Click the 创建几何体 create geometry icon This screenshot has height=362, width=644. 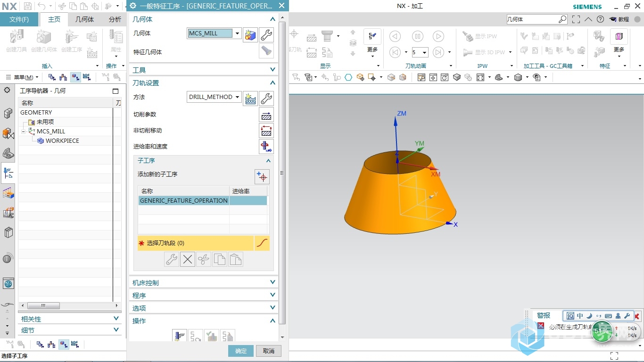(x=44, y=41)
